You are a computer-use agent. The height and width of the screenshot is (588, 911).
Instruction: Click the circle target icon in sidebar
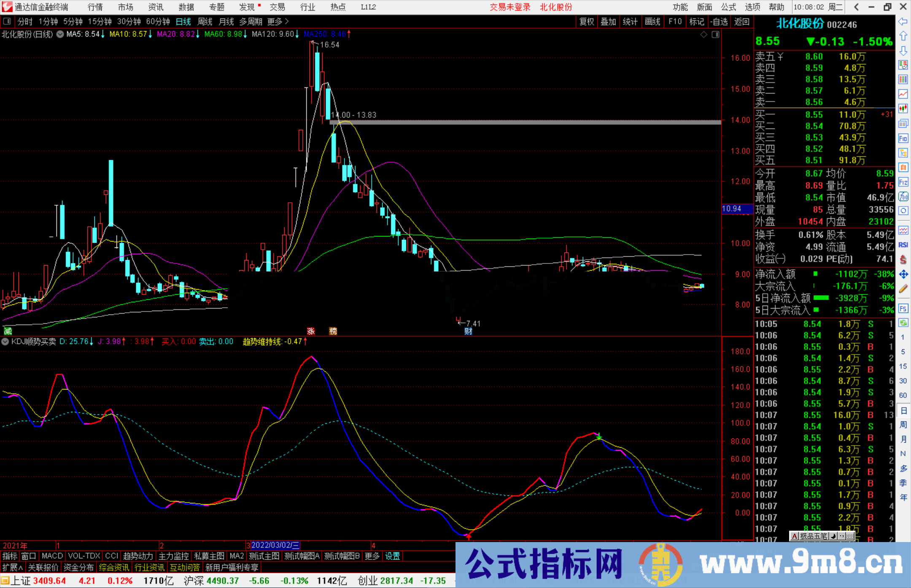[x=903, y=211]
